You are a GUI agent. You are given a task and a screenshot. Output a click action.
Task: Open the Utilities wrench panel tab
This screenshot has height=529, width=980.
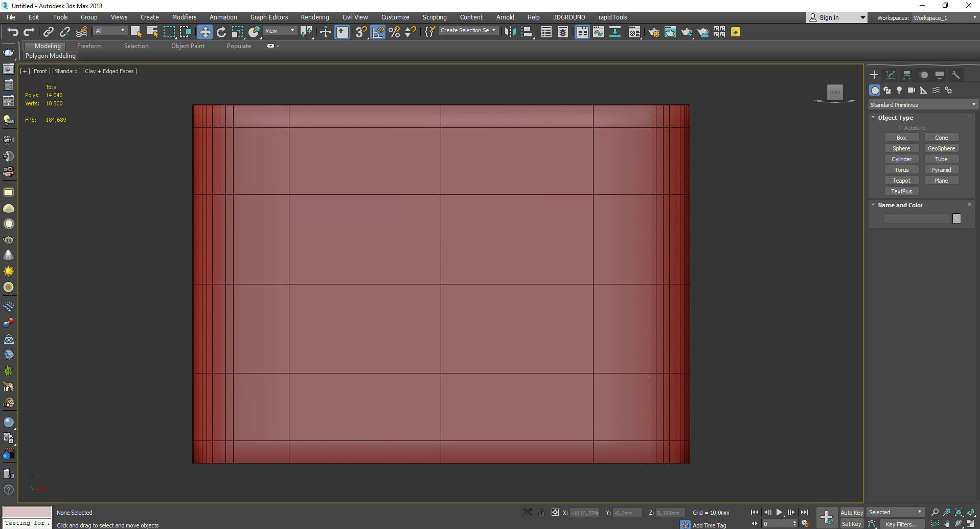[956, 75]
